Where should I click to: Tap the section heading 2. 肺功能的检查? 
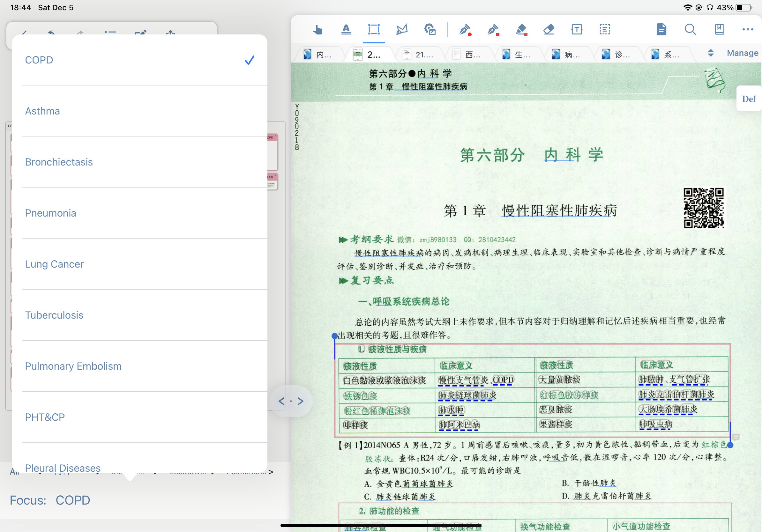(389, 511)
